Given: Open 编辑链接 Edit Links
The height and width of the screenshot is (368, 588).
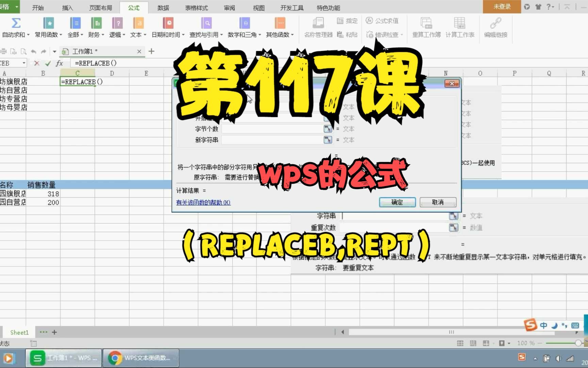Looking at the screenshot, I should tap(495, 27).
